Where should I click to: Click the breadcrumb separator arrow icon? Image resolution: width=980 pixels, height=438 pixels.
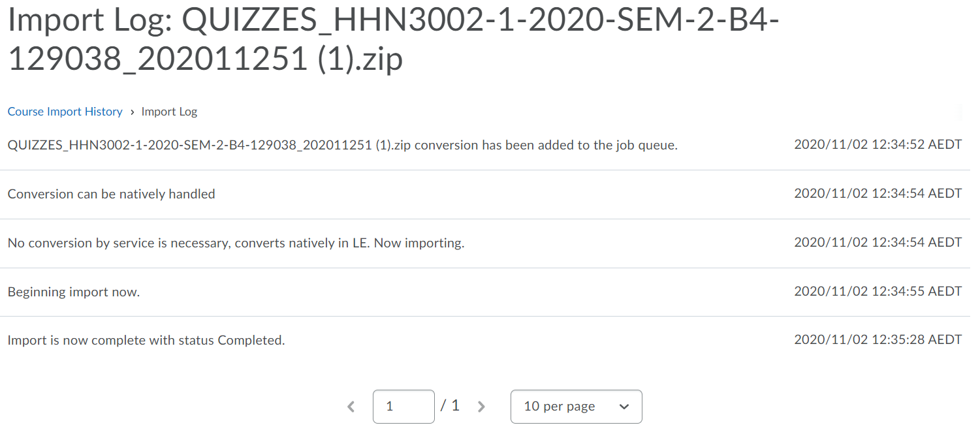pos(132,112)
